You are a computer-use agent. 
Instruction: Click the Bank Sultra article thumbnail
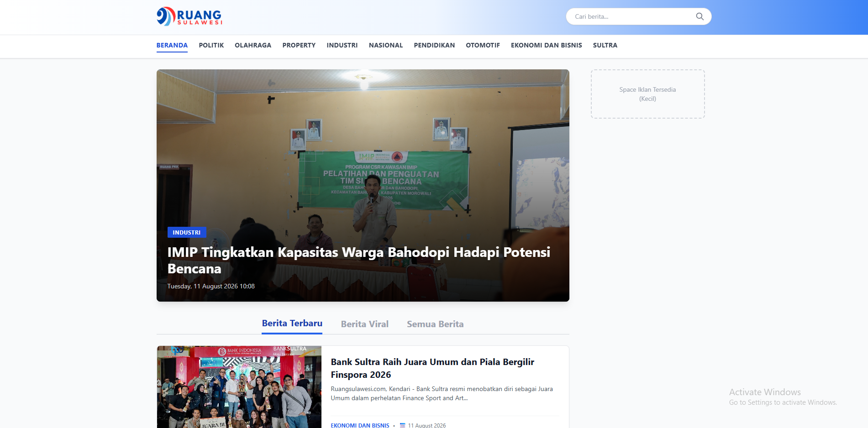point(239,387)
